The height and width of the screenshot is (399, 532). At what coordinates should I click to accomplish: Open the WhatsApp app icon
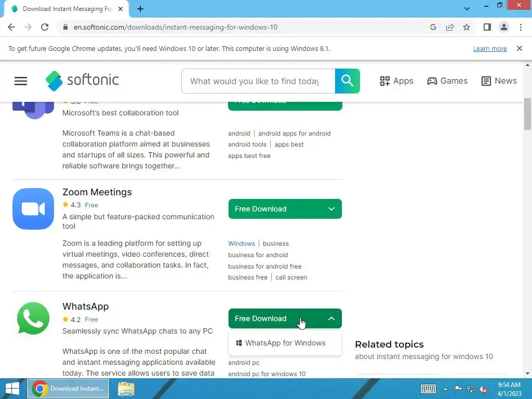coord(33,318)
